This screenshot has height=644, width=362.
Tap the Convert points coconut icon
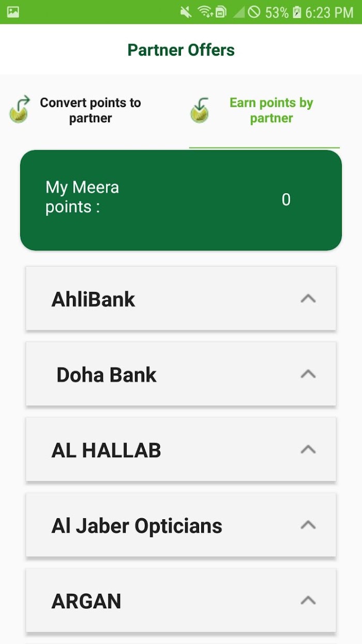20,109
